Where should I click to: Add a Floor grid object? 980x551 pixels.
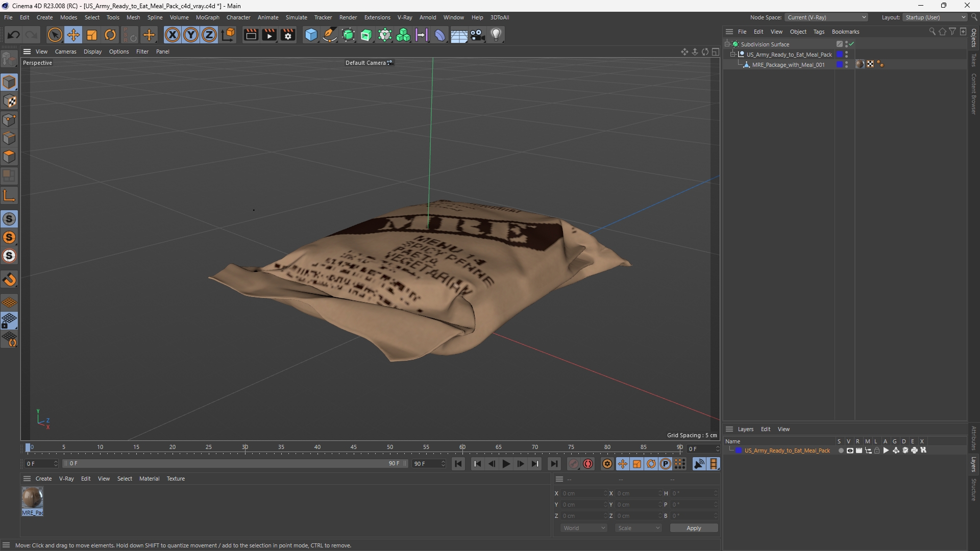459,35
